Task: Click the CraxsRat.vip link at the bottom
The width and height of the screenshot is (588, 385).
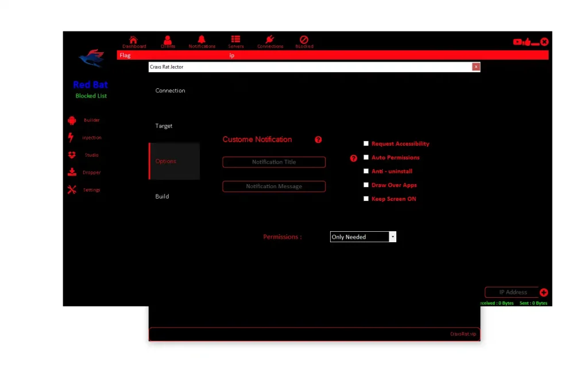Action: click(463, 334)
